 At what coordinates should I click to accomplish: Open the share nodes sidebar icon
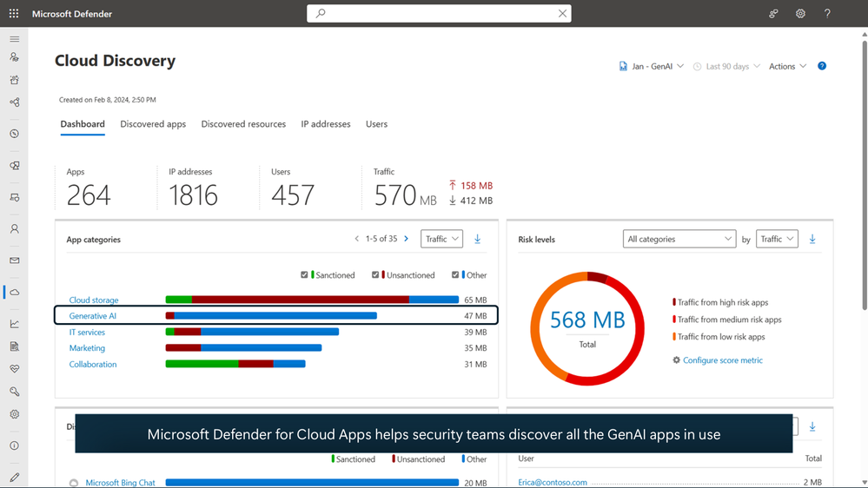(15, 102)
